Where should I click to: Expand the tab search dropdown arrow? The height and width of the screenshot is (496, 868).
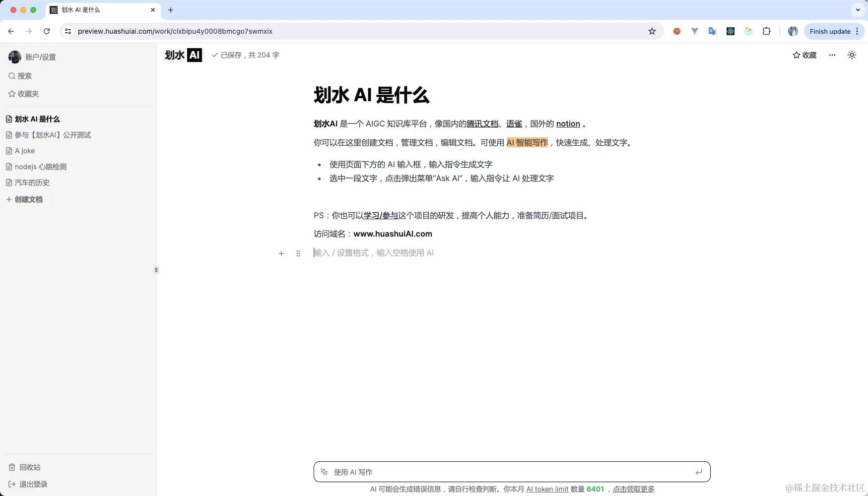point(858,10)
